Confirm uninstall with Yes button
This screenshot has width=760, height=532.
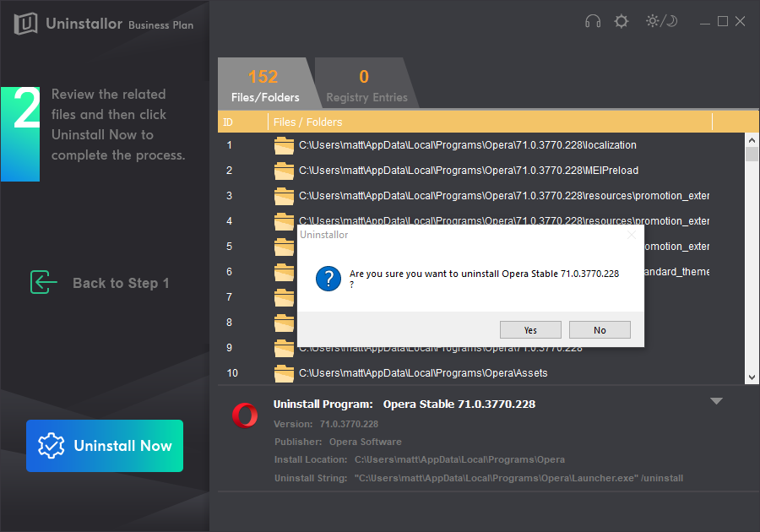(530, 330)
